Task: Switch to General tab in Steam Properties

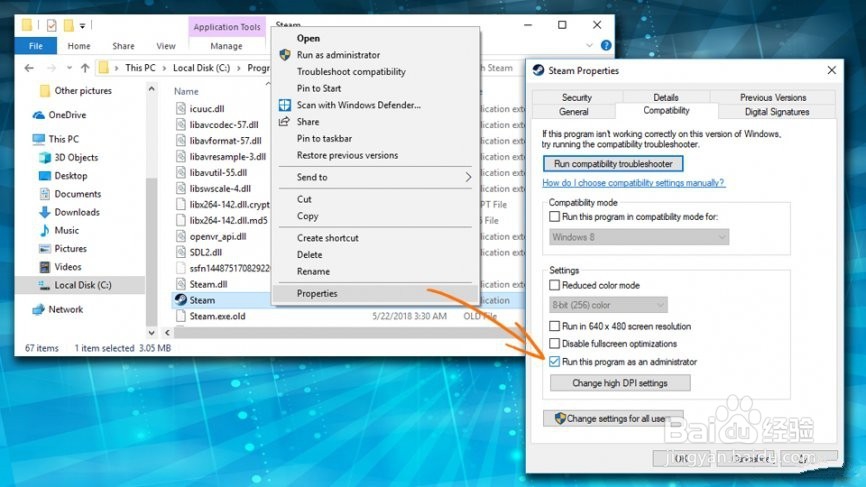Action: click(x=574, y=112)
